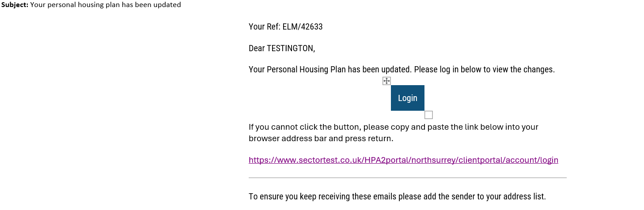Click the reference number ELM/42633
Viewport: 644px width, 210px height.
pos(303,26)
